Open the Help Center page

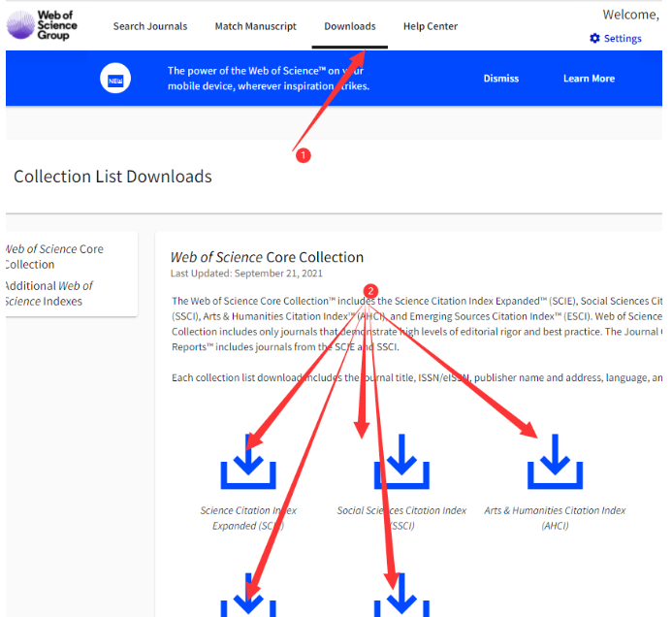(431, 26)
